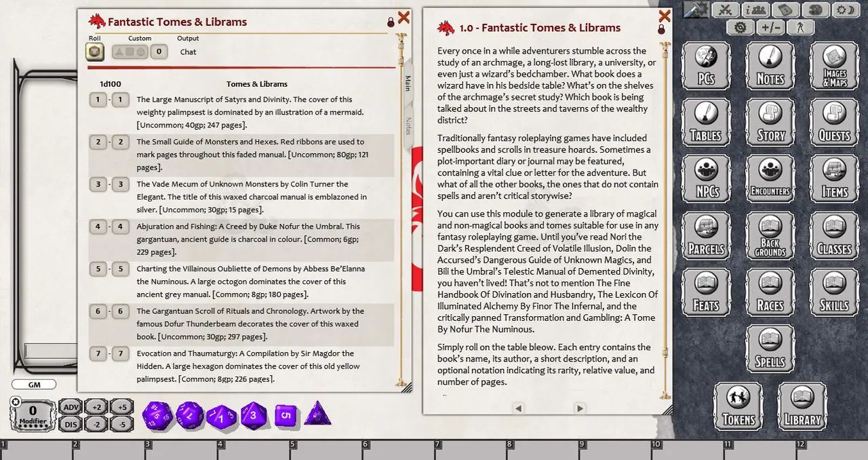Viewport: 868px width, 460px height.
Task: Open the Quests sidebar button
Action: coord(834,123)
